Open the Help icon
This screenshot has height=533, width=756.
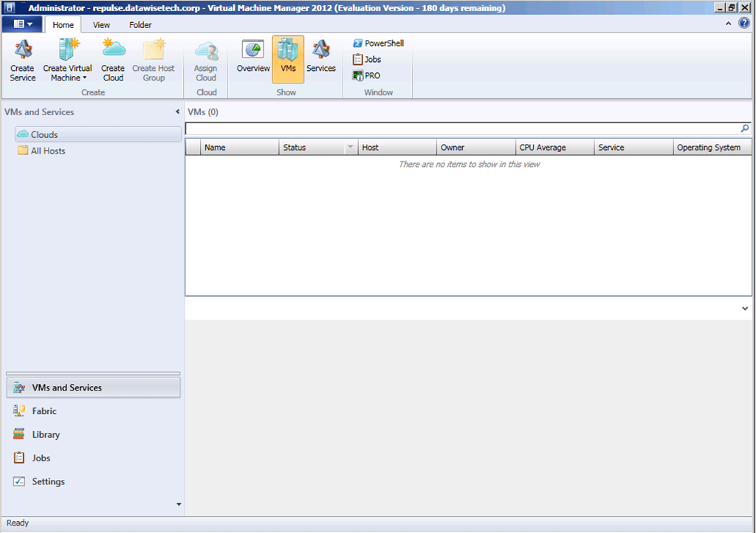point(744,23)
